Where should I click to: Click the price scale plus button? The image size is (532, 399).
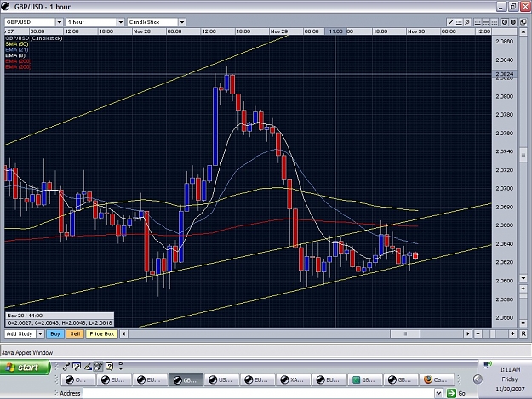point(523,288)
